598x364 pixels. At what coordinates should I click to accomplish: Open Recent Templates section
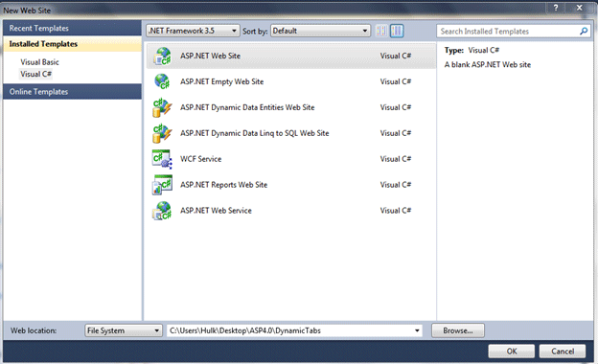point(72,28)
